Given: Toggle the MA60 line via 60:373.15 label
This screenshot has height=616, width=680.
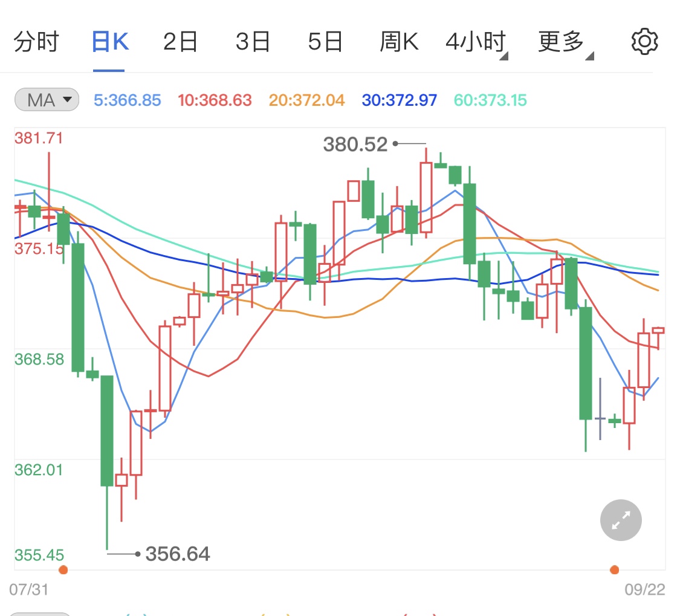Looking at the screenshot, I should click(x=490, y=100).
